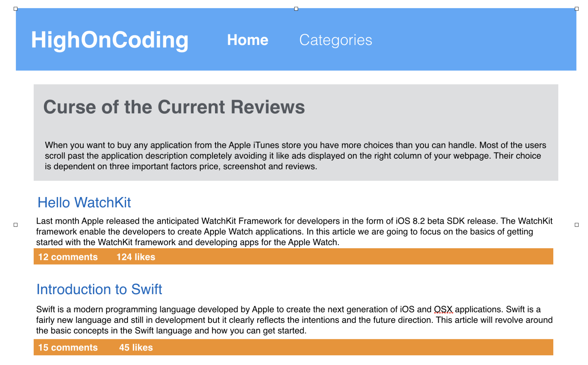Click the 124 likes counter
This screenshot has height=365, width=588.
pos(136,257)
